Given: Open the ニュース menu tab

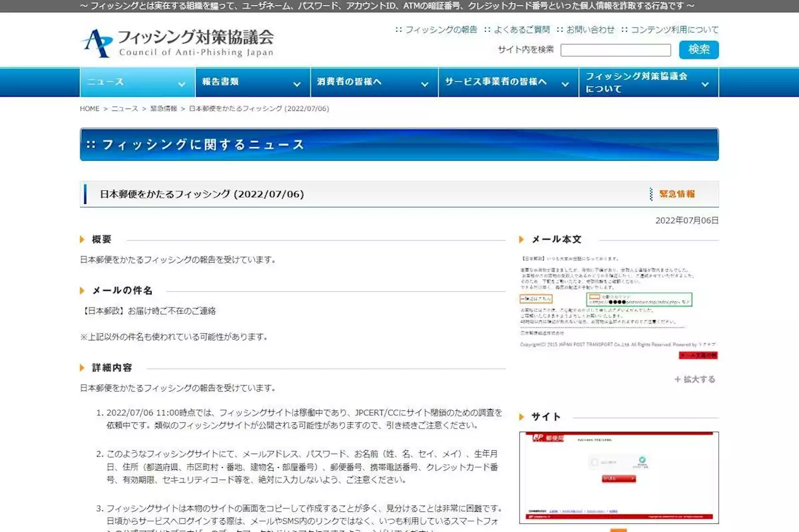Looking at the screenshot, I should coord(137,82).
